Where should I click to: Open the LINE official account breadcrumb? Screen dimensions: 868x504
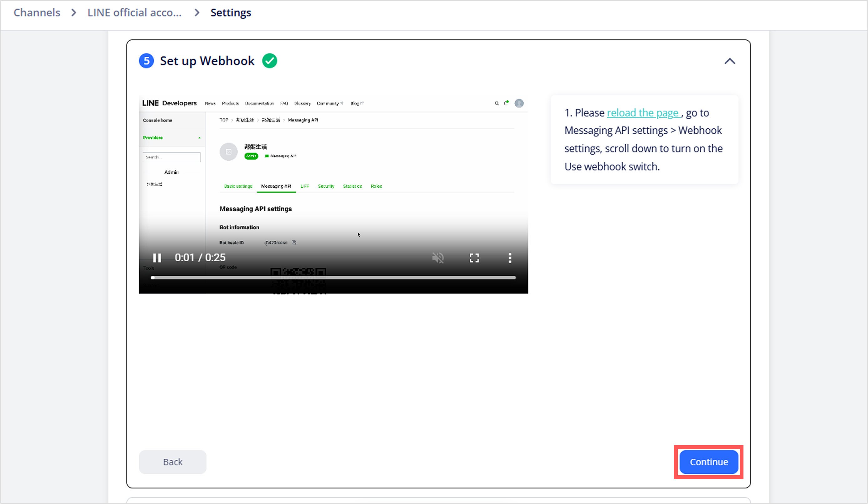click(x=134, y=13)
